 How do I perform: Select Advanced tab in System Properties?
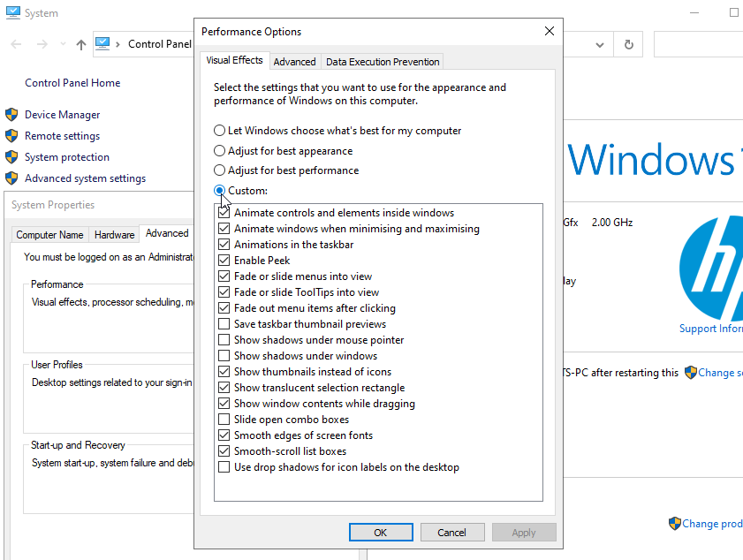[x=167, y=233]
